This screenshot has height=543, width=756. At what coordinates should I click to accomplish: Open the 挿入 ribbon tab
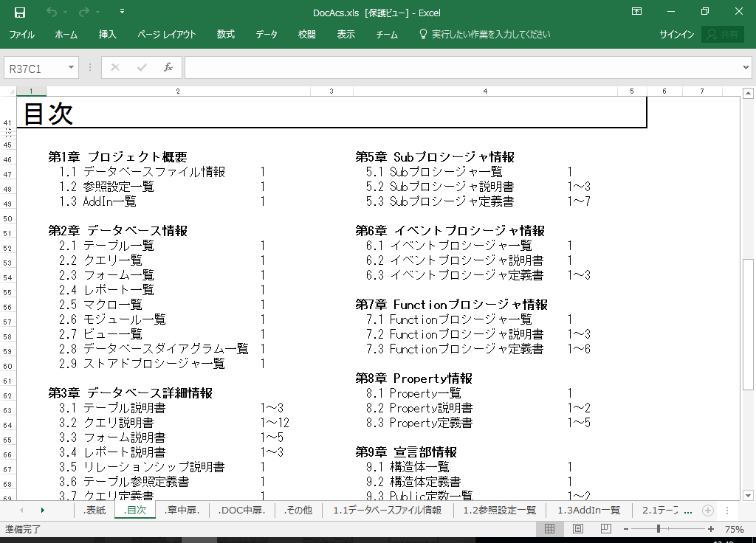pyautogui.click(x=108, y=35)
